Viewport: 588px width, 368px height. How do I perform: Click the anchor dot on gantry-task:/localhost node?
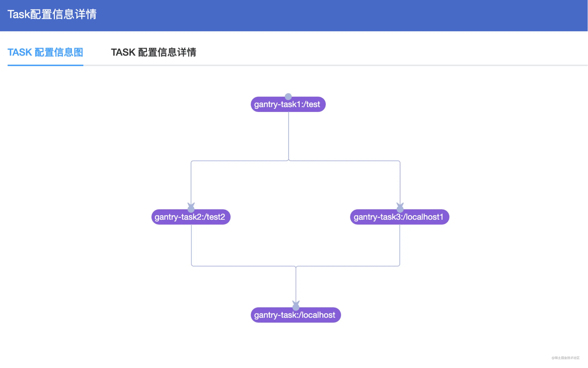(296, 307)
